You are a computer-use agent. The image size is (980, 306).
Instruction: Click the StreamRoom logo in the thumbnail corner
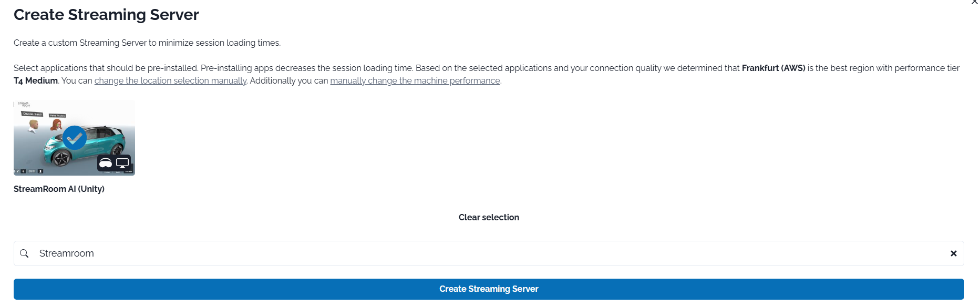point(24,104)
